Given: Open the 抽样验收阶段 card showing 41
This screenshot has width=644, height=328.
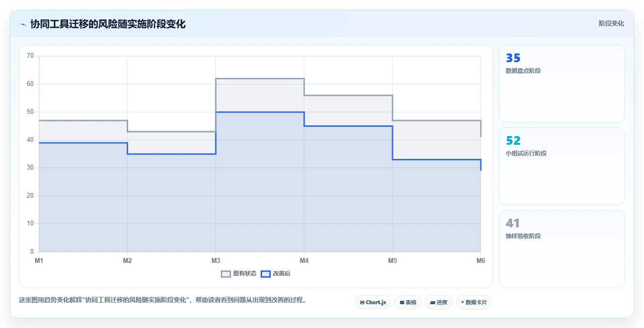Looking at the screenshot, I should (561, 249).
